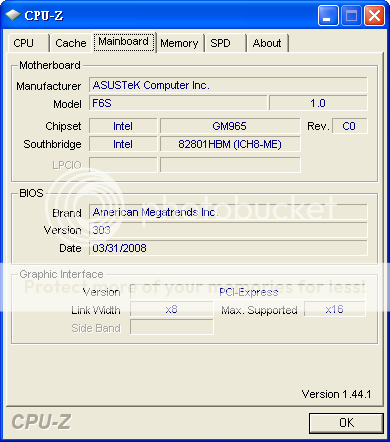Click the Brand label
Image resolution: width=390 pixels, height=442 pixels.
click(67, 213)
